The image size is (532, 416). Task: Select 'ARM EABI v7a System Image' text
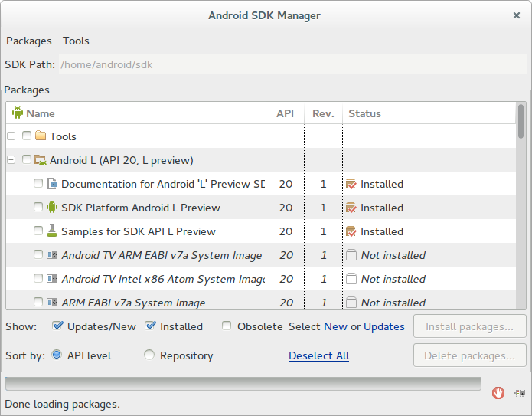tap(133, 303)
